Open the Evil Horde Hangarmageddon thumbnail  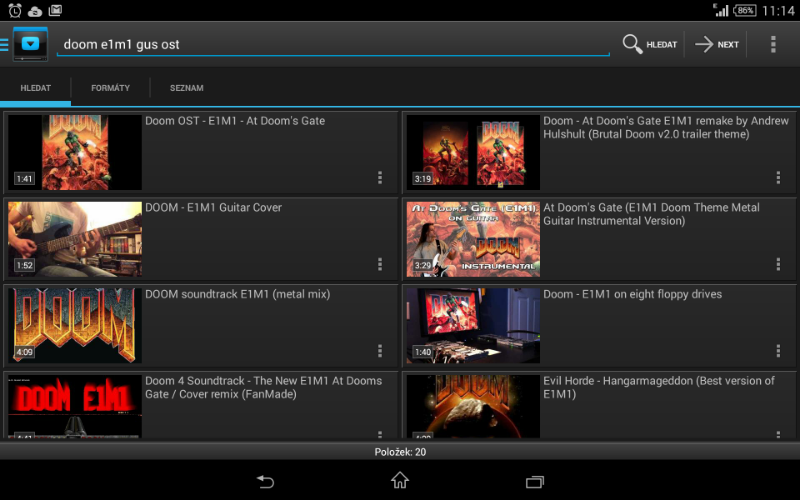(473, 406)
